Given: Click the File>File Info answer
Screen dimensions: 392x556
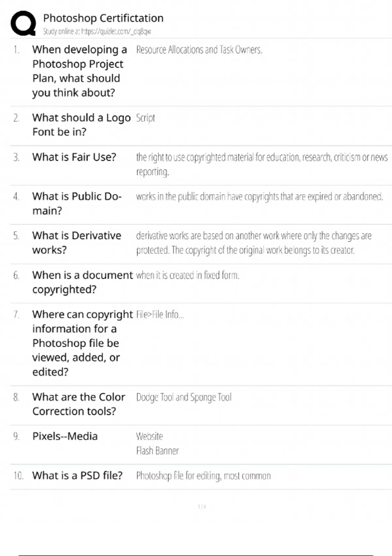Looking at the screenshot, I should 160,315.
